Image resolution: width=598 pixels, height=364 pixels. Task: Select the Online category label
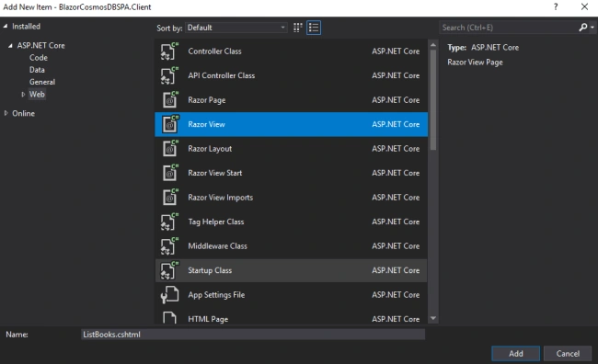click(x=23, y=113)
